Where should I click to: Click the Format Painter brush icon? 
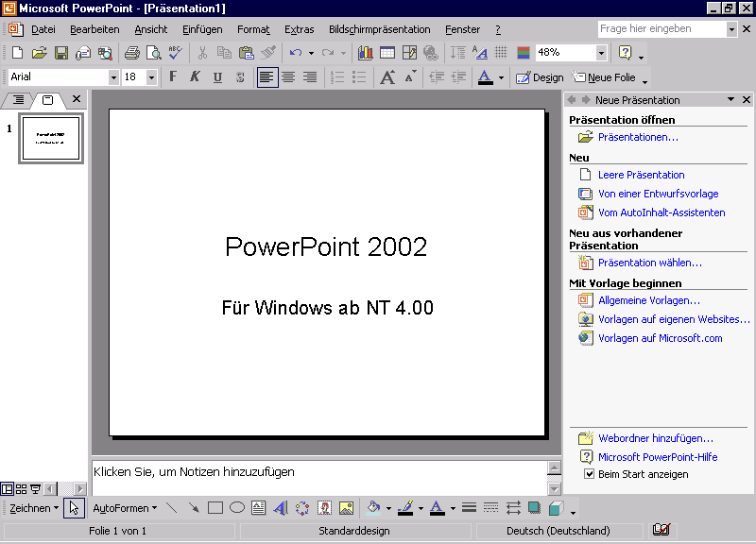pyautogui.click(x=268, y=53)
